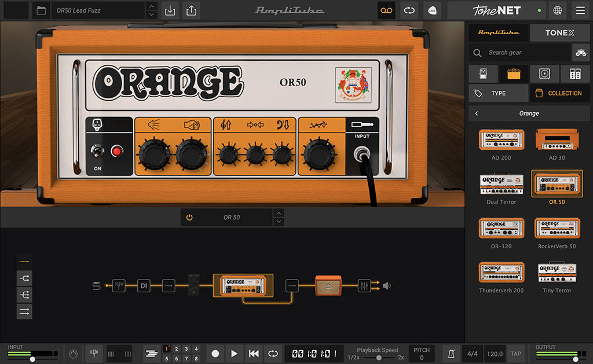
Task: Click the speaker output icon in the chain
Action: pyautogui.click(x=387, y=285)
